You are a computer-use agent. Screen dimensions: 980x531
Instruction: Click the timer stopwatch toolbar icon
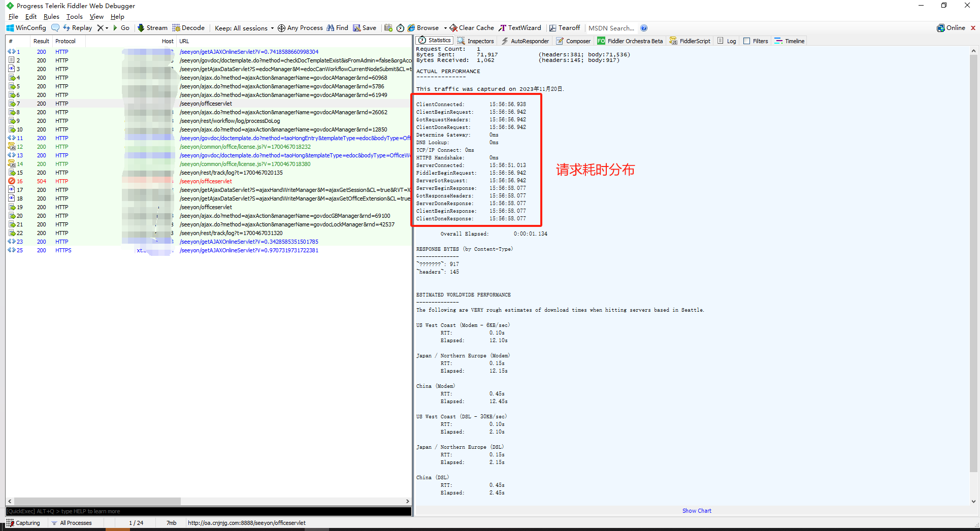tap(400, 28)
